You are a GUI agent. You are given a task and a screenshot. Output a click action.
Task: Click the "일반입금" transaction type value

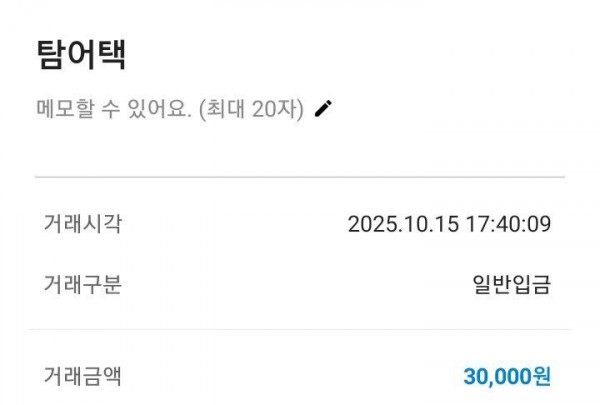(x=511, y=285)
